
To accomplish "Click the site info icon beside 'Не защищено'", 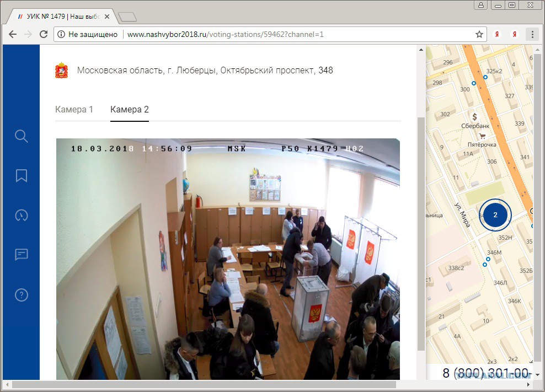I will tap(61, 34).
